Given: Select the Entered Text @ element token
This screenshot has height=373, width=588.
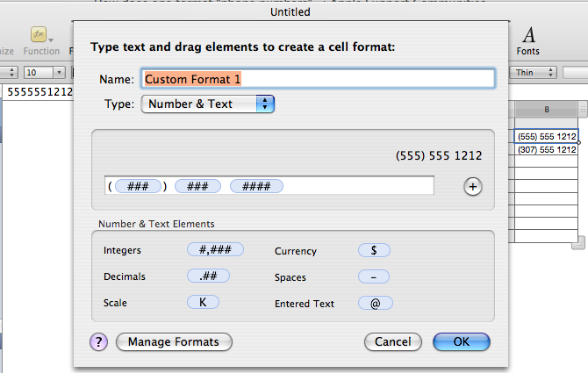Looking at the screenshot, I should pos(376,303).
